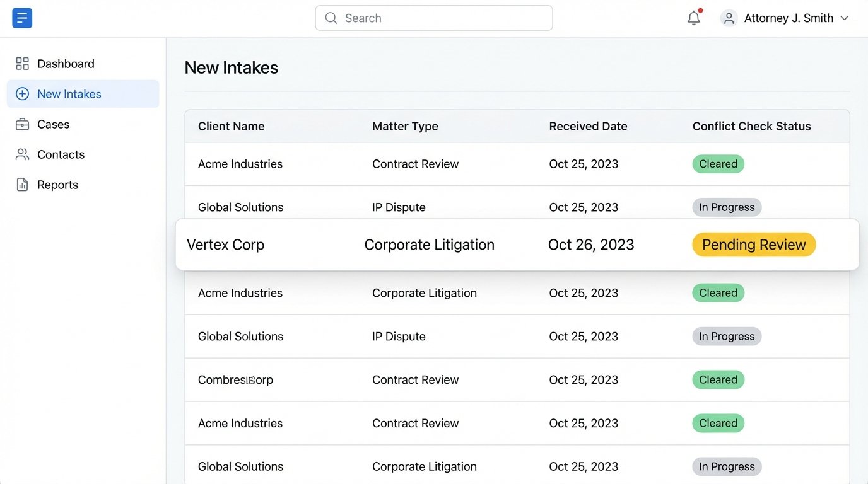Open Cases via the briefcase icon

[x=22, y=124]
